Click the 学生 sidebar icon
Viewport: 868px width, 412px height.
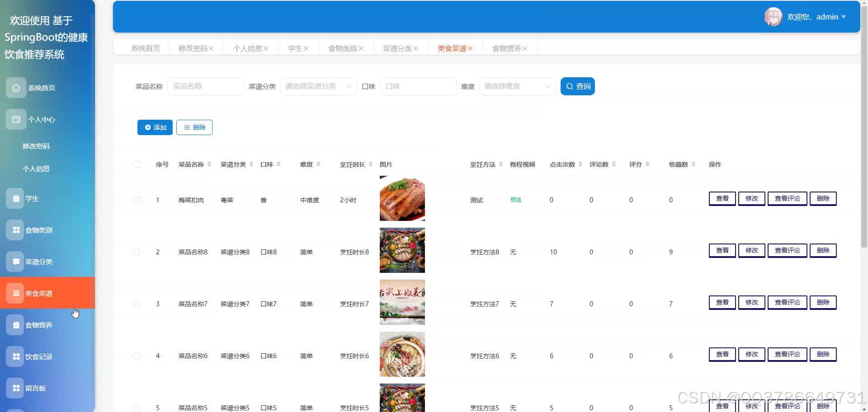pyautogui.click(x=15, y=198)
